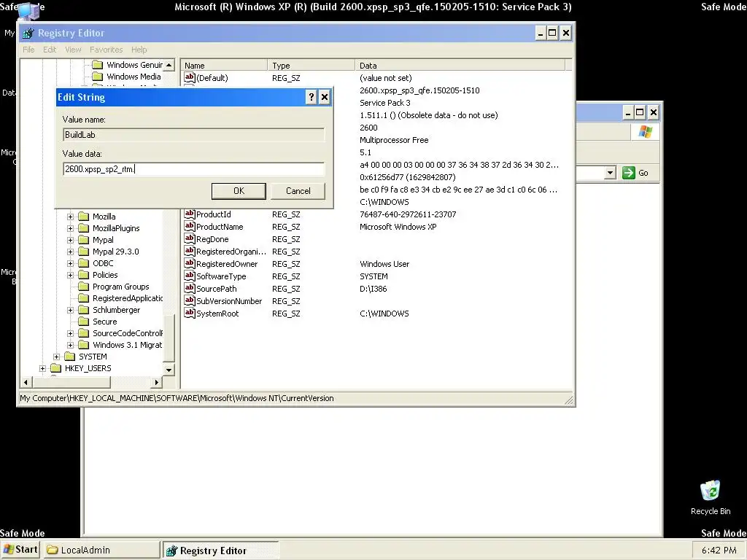Viewport: 747px width, 560px height.
Task: Click the RegisteredOwner value icon
Action: click(x=190, y=264)
